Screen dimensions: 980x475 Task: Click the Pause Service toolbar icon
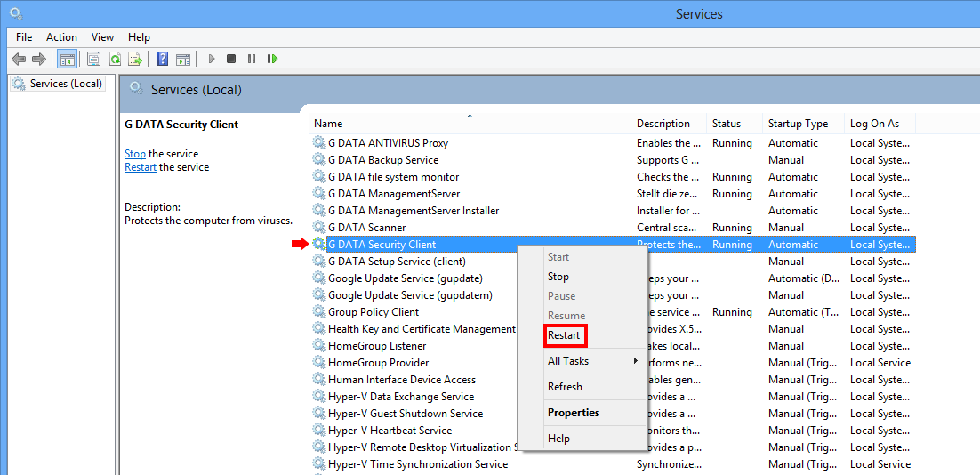point(252,59)
